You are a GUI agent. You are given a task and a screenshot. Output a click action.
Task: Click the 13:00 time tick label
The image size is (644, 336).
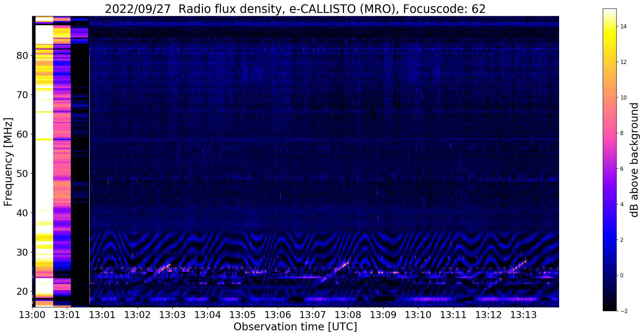(x=32, y=315)
